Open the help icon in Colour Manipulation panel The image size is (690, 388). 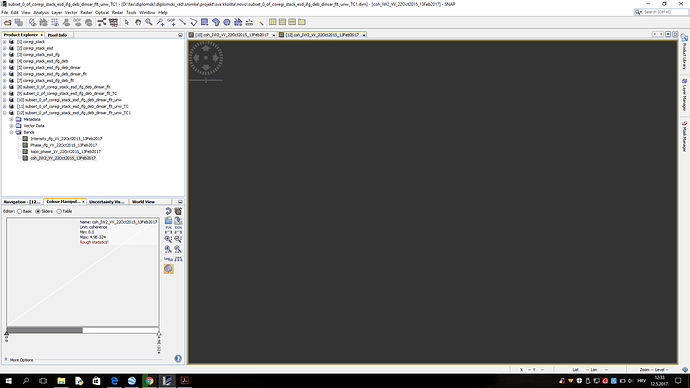tap(178, 359)
